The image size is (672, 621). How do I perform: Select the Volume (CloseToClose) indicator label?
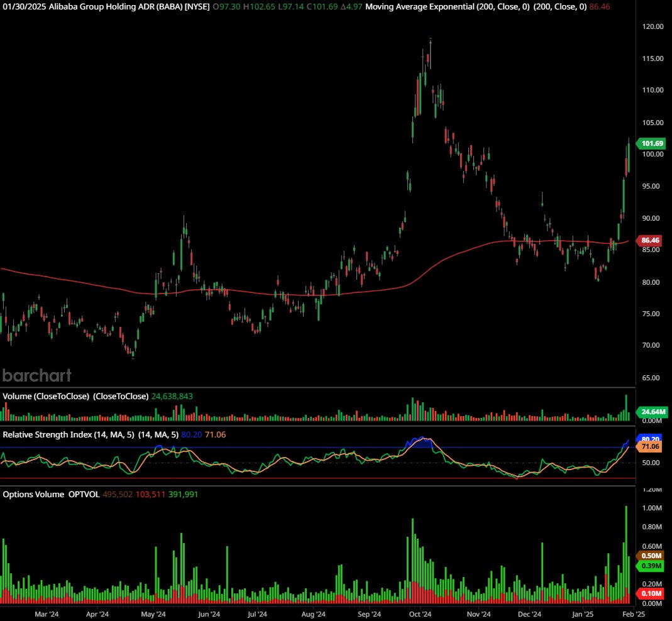75,397
